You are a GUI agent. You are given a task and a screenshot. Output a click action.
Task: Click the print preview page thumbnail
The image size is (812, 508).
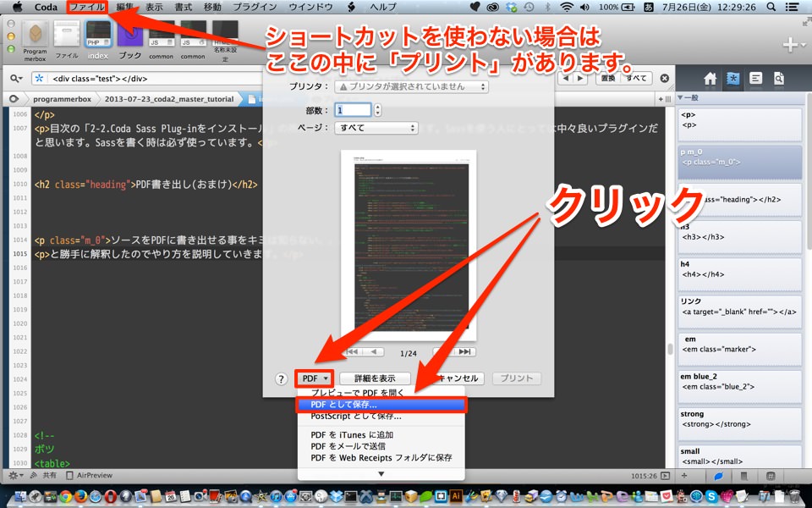click(x=409, y=246)
